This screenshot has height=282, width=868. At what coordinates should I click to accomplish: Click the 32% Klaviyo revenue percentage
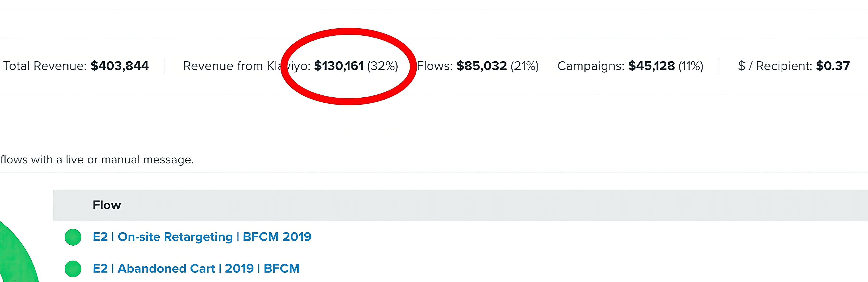click(x=383, y=66)
